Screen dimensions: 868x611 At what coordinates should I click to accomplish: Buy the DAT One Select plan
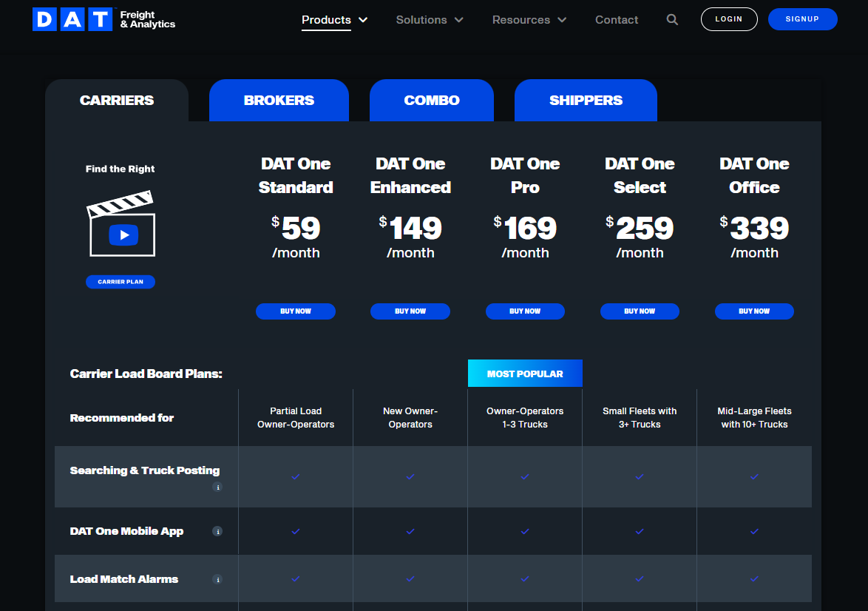(x=640, y=311)
